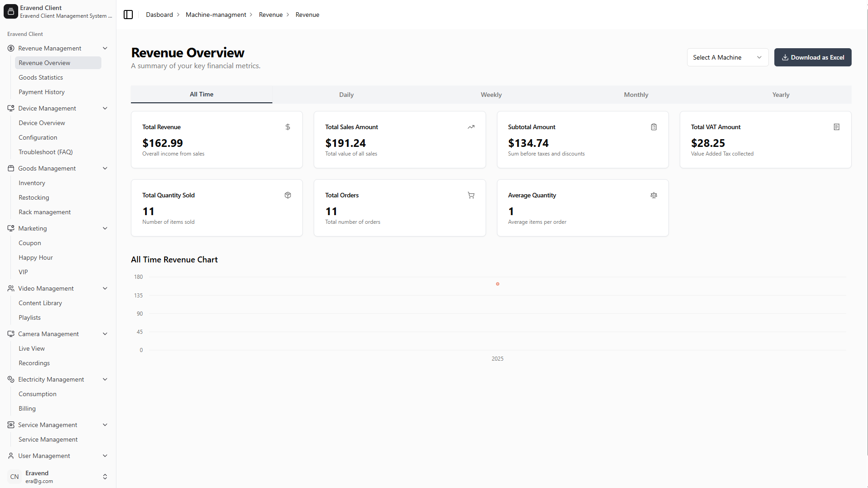Collapse the Revenue Management section

tap(105, 48)
